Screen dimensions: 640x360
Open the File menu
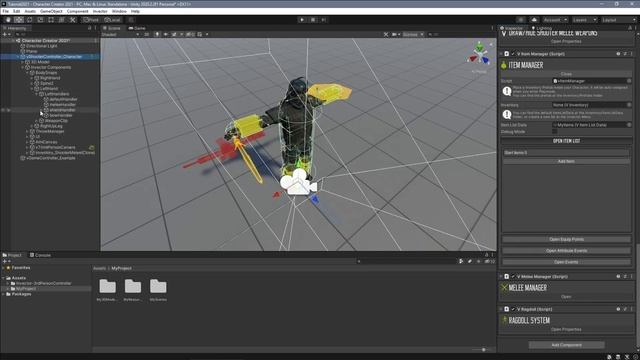[5, 11]
